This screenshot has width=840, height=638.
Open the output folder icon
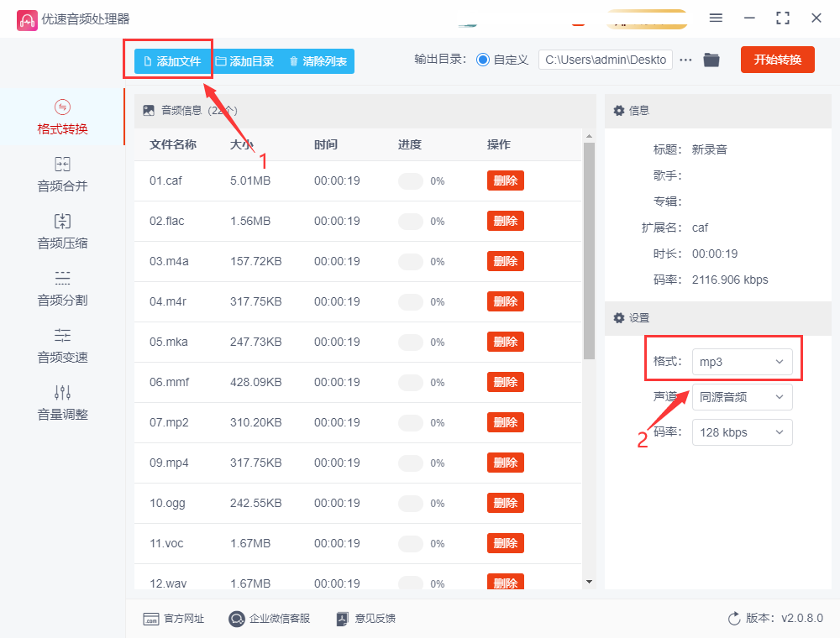pos(711,60)
